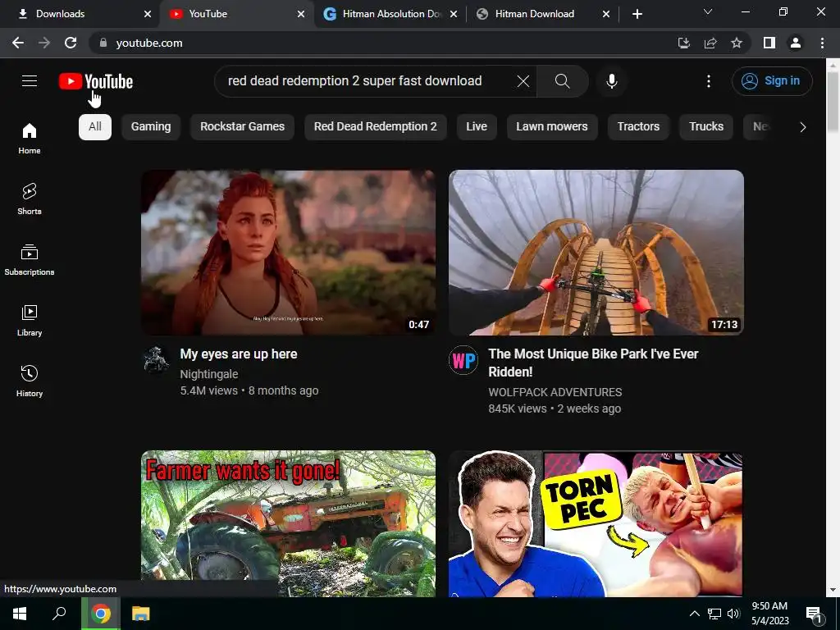The width and height of the screenshot is (840, 630).
Task: Start voice search with microphone icon
Action: click(x=611, y=81)
